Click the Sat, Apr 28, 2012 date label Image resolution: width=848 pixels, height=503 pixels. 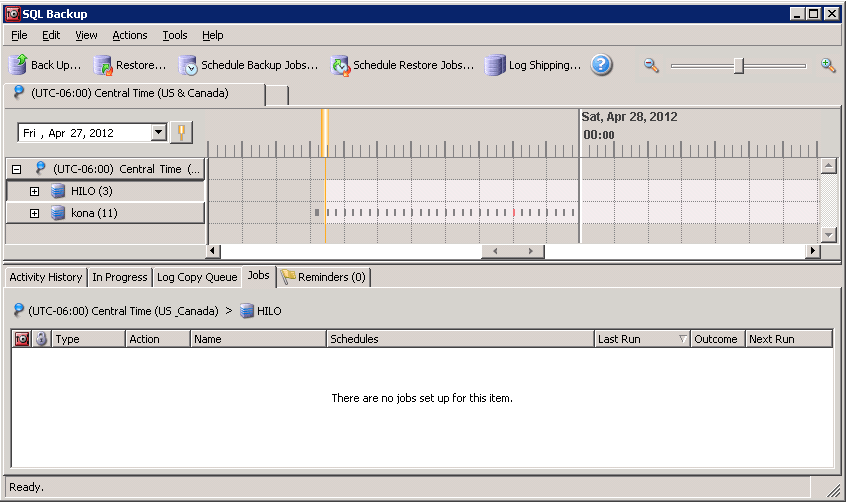click(629, 117)
